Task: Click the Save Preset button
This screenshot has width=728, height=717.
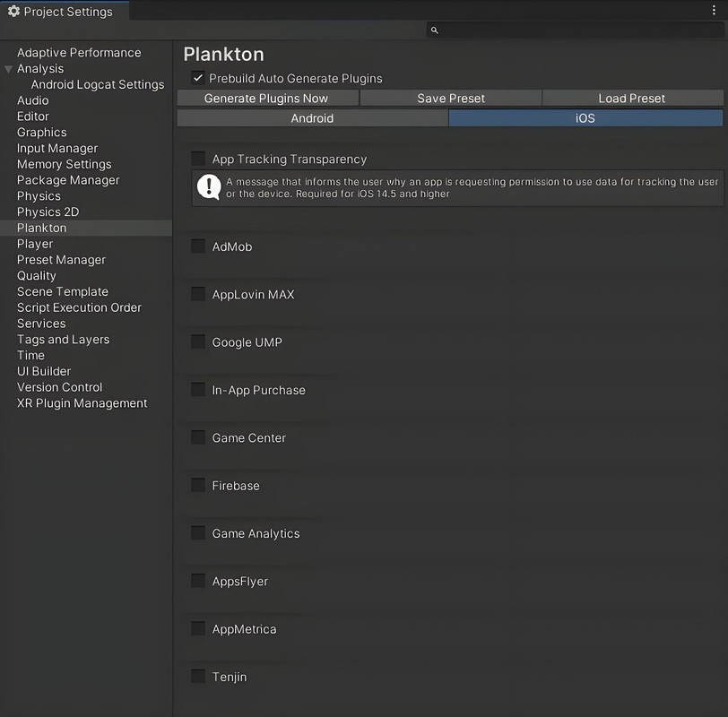Action: [450, 99]
